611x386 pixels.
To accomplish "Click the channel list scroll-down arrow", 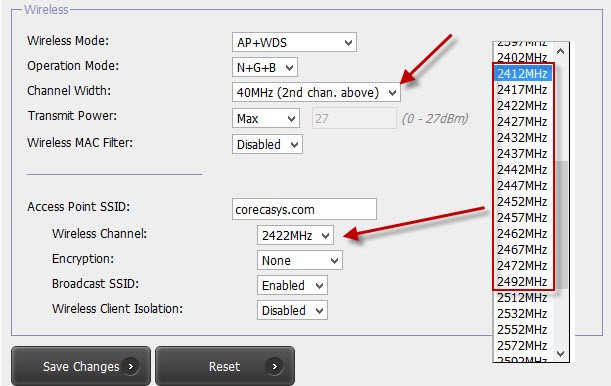I will (561, 353).
